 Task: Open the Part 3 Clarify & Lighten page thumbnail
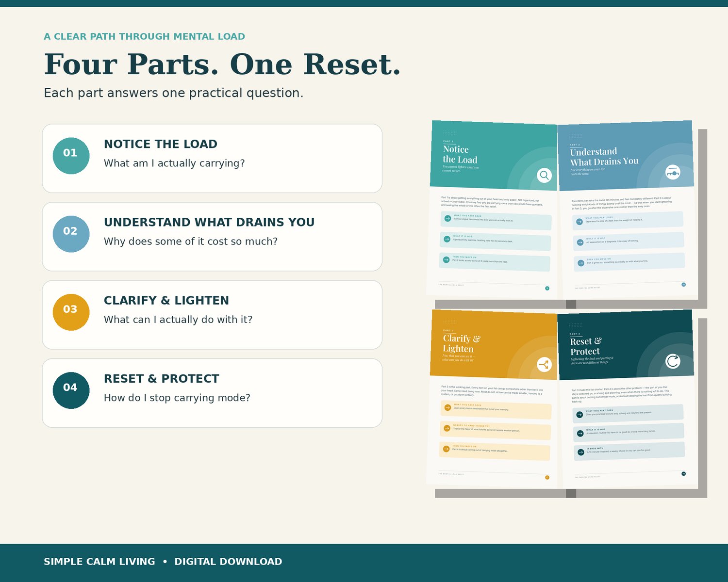click(493, 399)
